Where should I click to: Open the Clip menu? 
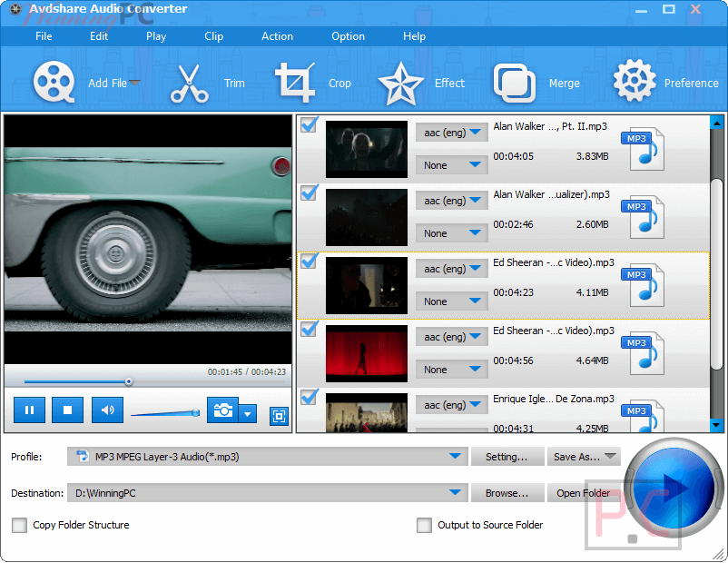point(213,36)
